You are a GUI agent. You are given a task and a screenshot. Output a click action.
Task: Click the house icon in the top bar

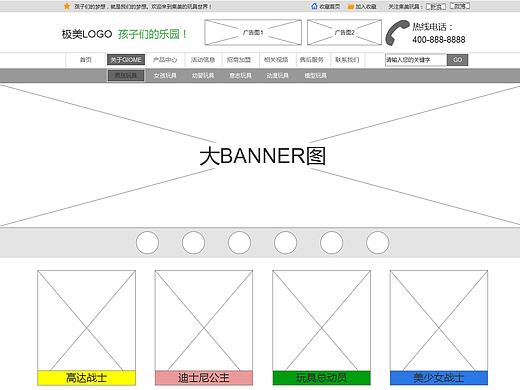tap(314, 6)
